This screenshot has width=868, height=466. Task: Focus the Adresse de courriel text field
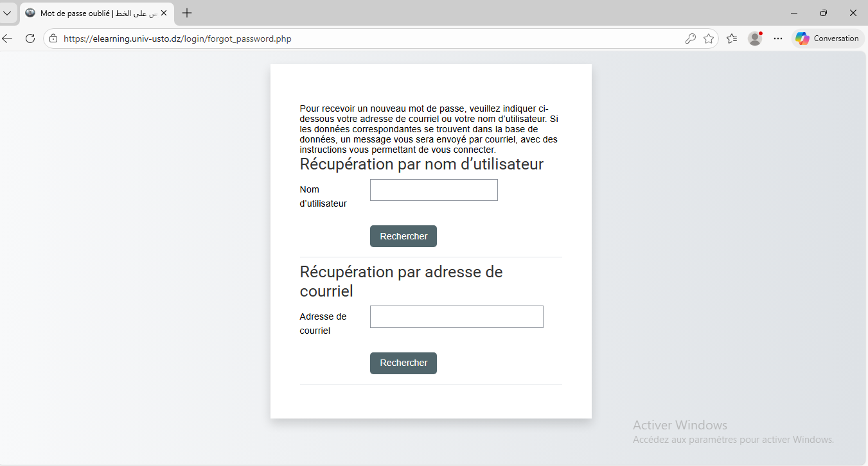456,317
